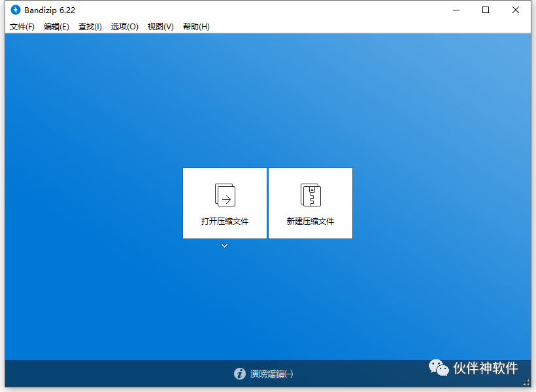
Task: Click the new archive zip icon
Action: click(310, 194)
